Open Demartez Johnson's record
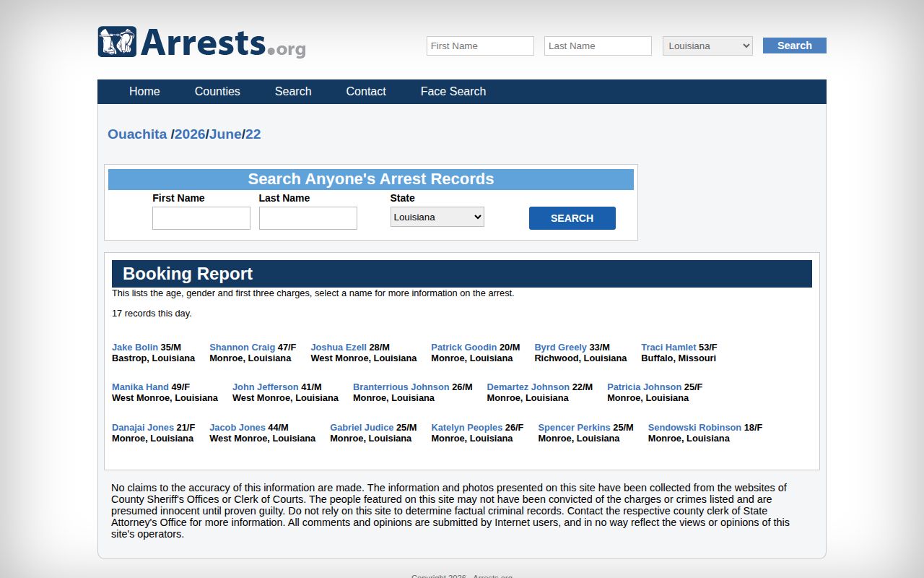The height and width of the screenshot is (578, 924). (x=528, y=387)
